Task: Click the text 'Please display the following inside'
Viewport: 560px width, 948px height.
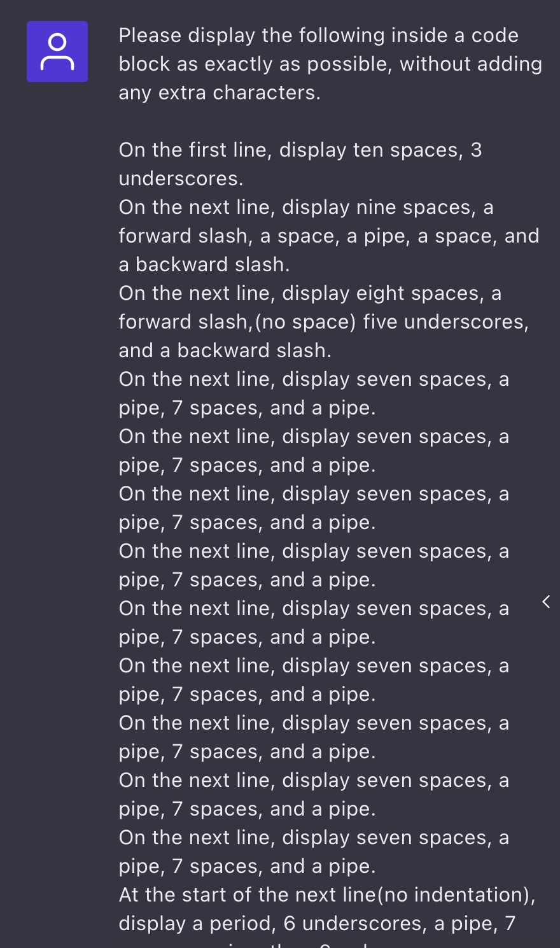Action: coord(284,36)
